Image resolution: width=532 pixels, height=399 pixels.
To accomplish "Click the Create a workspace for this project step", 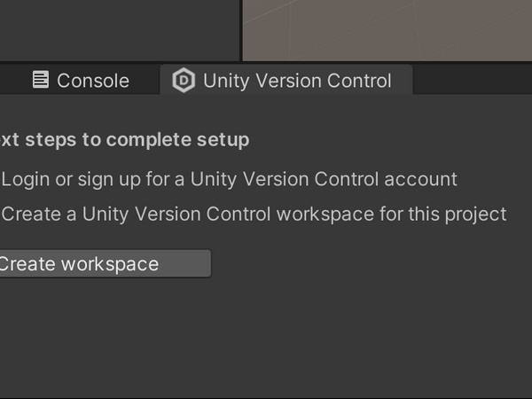I will click(254, 214).
